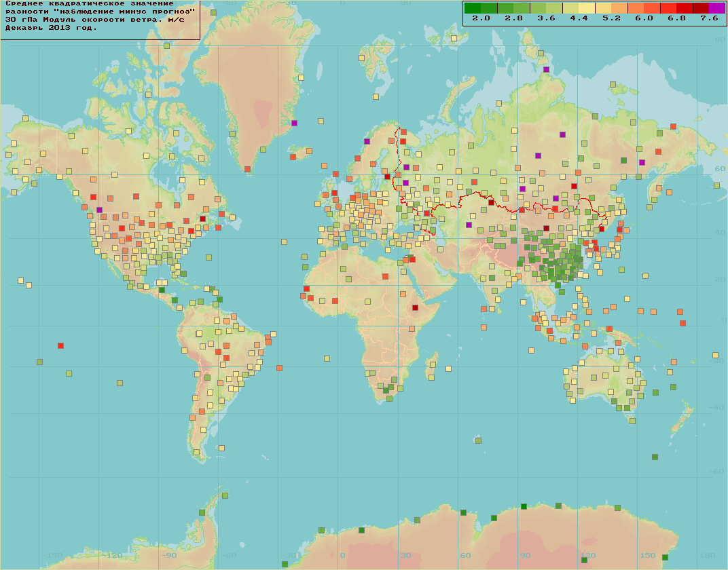
Task: Select the red station marker in southern Greenland
Action: [247, 169]
